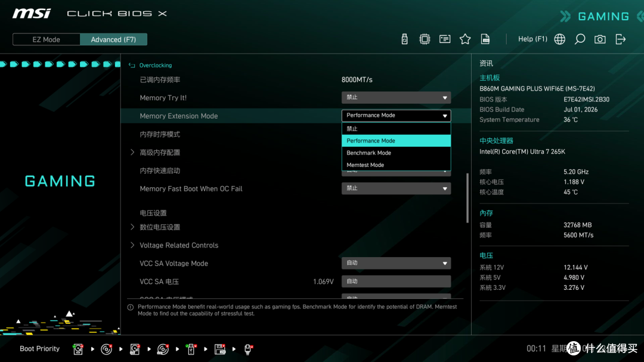Click the BIOS version E7E42IMSI.2B30 value

[587, 100]
